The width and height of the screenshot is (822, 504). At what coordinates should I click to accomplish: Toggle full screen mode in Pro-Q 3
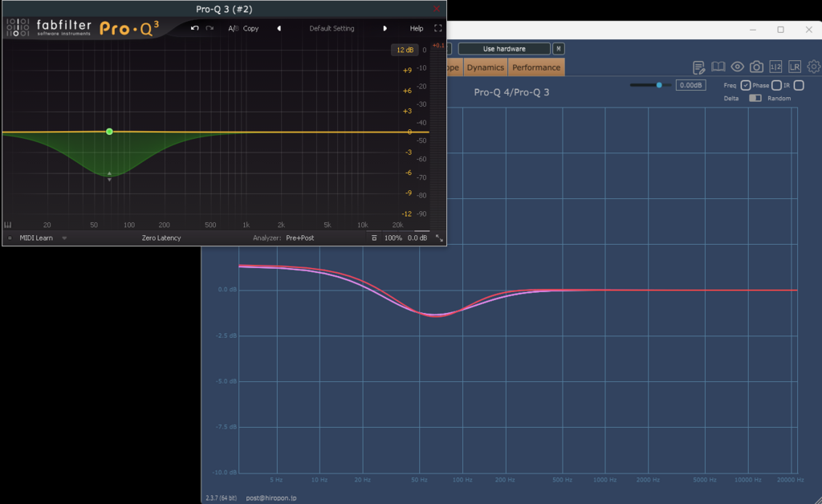pos(437,28)
